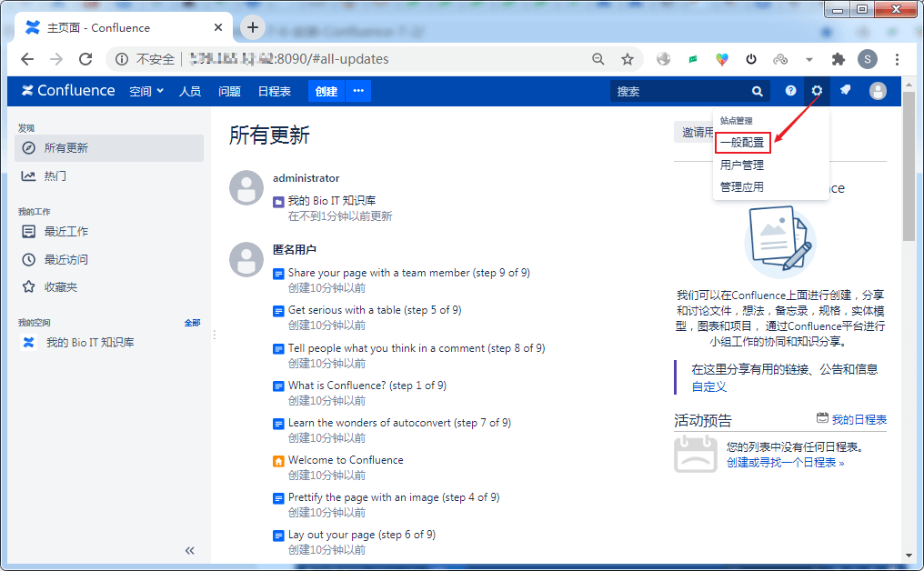Viewport: 924px width, 571px height.
Task: Click the power-icon extension in toolbar
Action: (751, 59)
